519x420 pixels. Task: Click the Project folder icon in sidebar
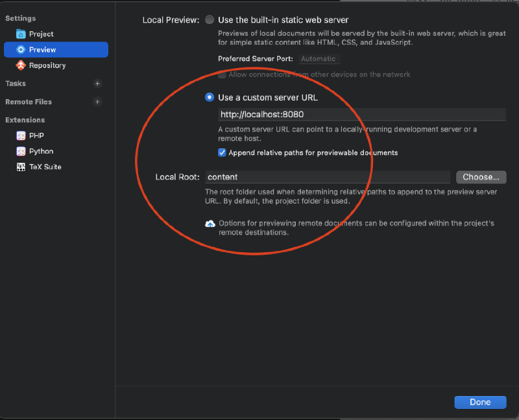click(x=21, y=34)
